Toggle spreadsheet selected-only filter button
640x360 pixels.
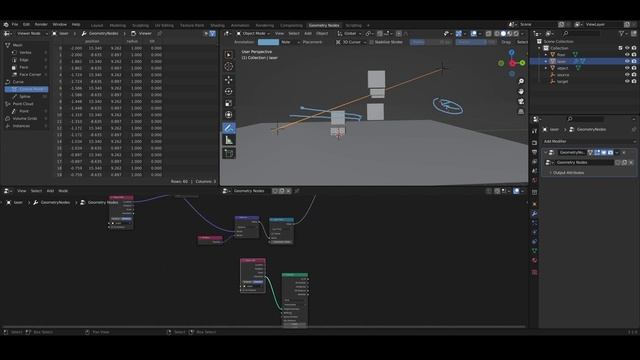206,33
